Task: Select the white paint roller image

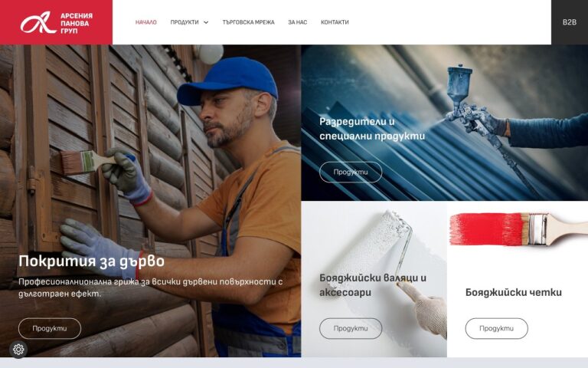Action: (374, 279)
